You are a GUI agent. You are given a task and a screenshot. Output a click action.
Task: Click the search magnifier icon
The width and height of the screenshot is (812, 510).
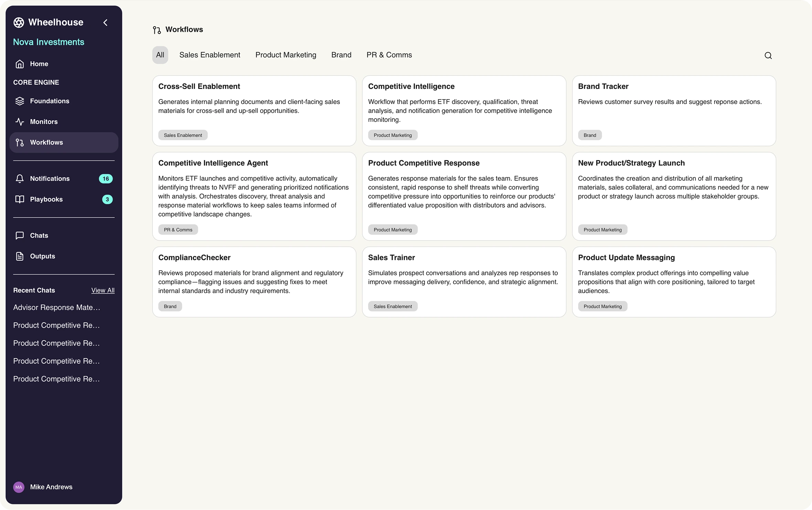768,55
